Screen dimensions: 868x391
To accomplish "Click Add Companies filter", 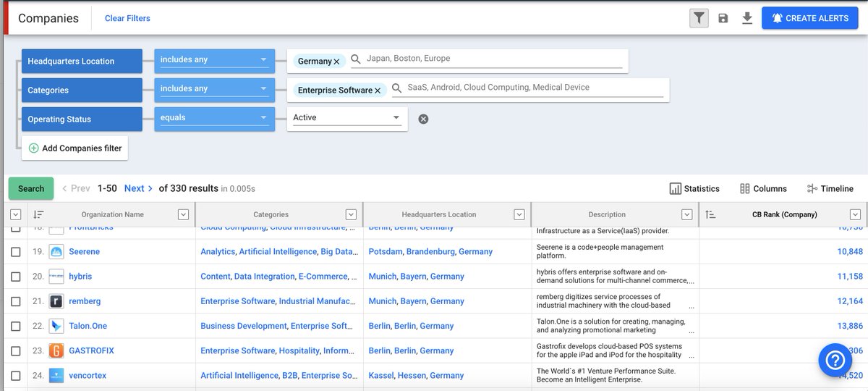I will coord(75,148).
